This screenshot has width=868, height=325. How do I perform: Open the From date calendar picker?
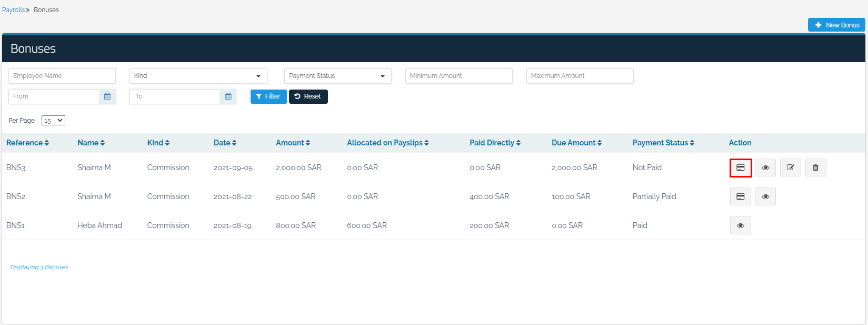point(107,96)
